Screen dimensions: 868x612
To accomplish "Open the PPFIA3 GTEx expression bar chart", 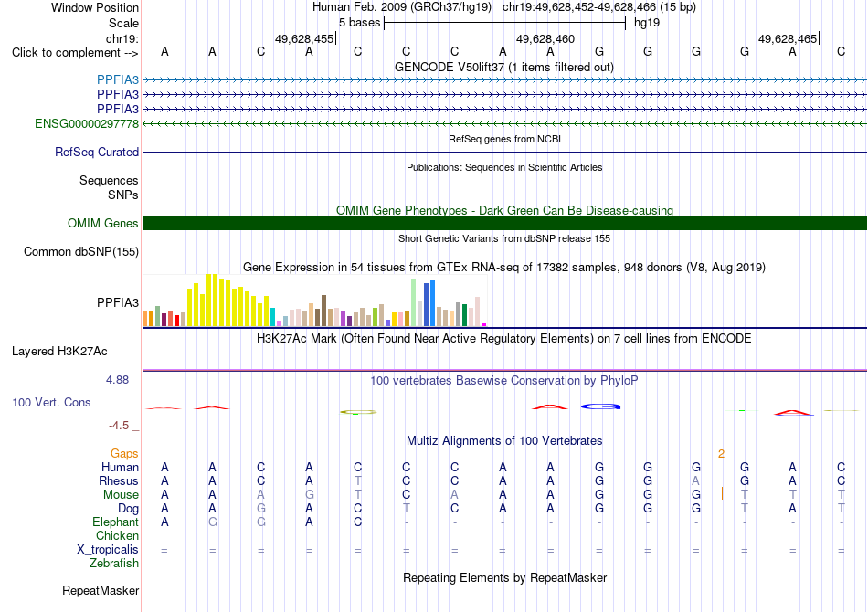I will (314, 301).
